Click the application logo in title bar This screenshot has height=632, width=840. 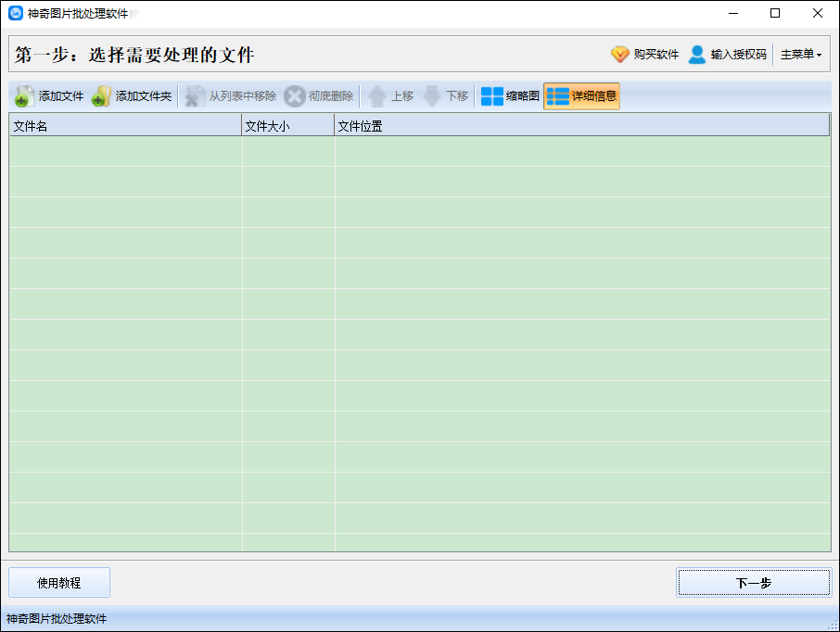pyautogui.click(x=14, y=13)
